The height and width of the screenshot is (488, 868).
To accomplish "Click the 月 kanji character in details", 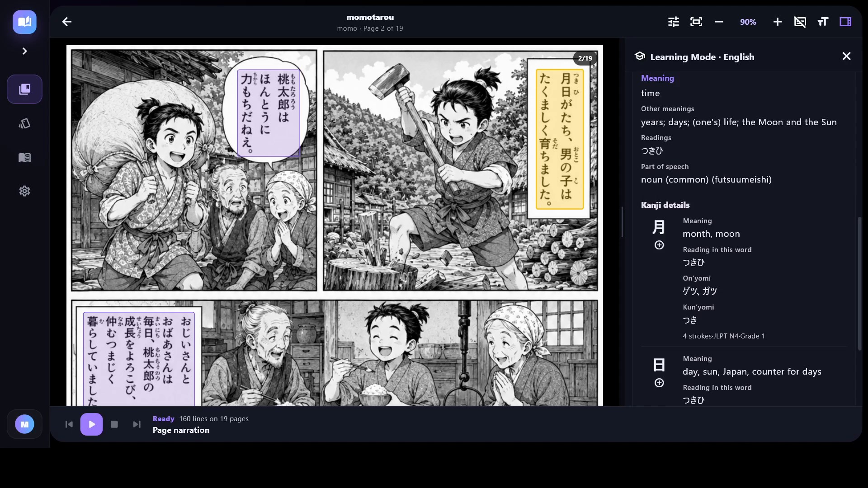I will (659, 227).
